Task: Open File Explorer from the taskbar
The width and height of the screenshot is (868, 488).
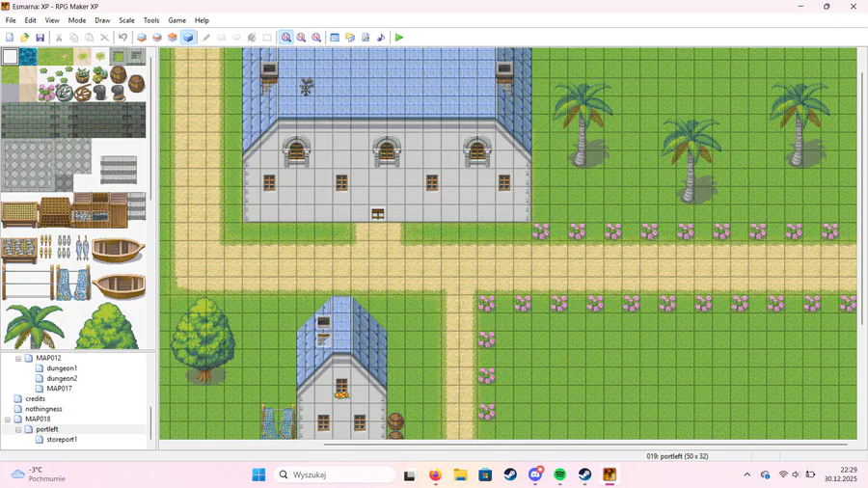Action: (x=460, y=474)
